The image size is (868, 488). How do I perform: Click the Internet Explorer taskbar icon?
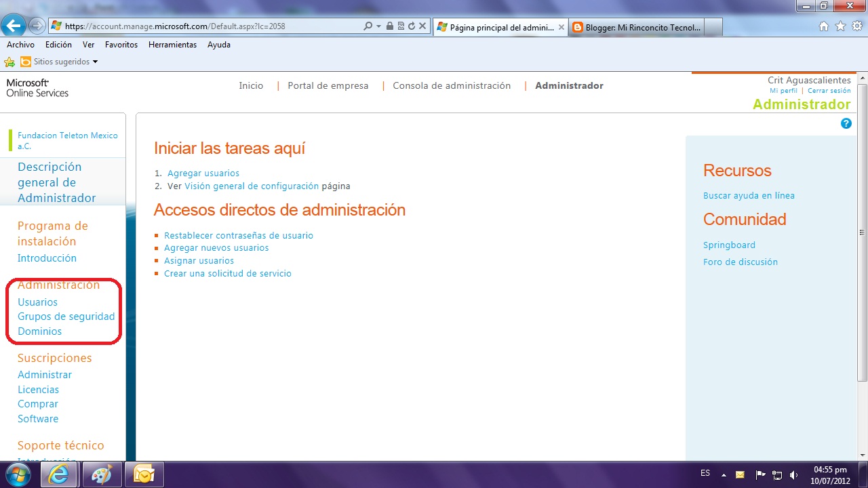(59, 475)
